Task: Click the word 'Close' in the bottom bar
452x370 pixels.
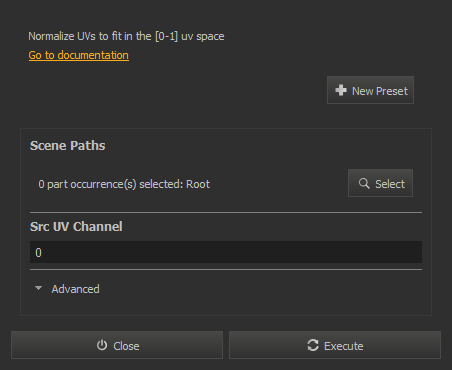Action: tap(126, 346)
